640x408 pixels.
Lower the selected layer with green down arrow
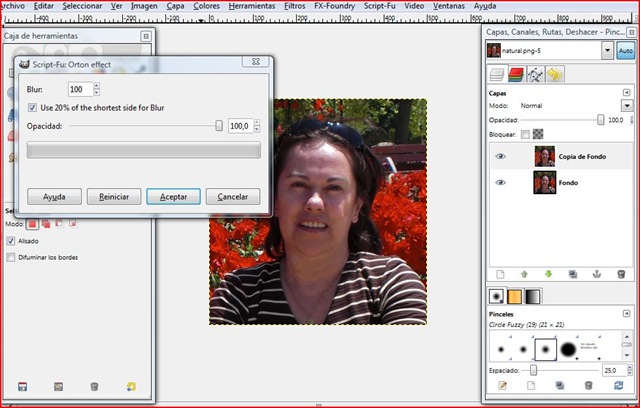pos(549,274)
